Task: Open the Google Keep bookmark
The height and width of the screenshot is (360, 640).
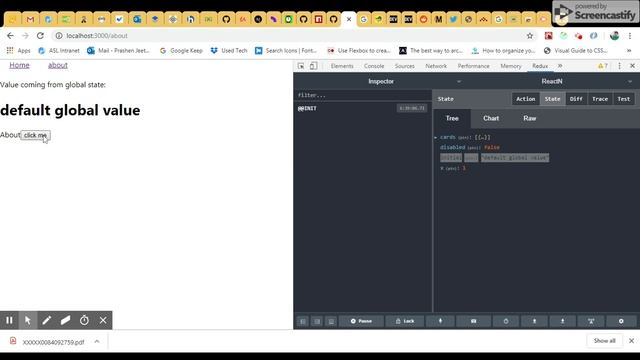Action: [181, 51]
